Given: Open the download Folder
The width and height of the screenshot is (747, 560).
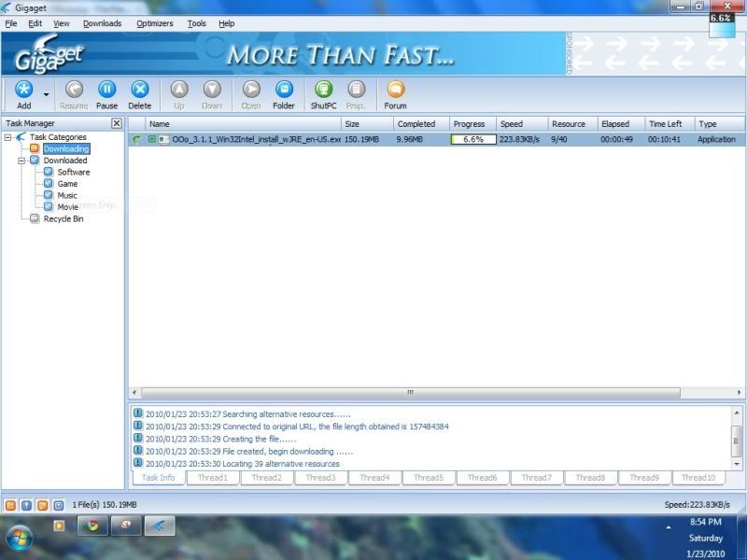Looking at the screenshot, I should [x=284, y=90].
